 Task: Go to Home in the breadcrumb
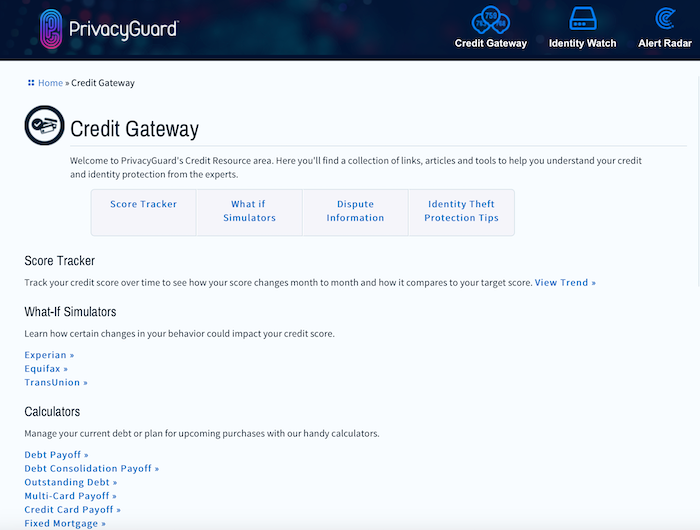click(50, 83)
